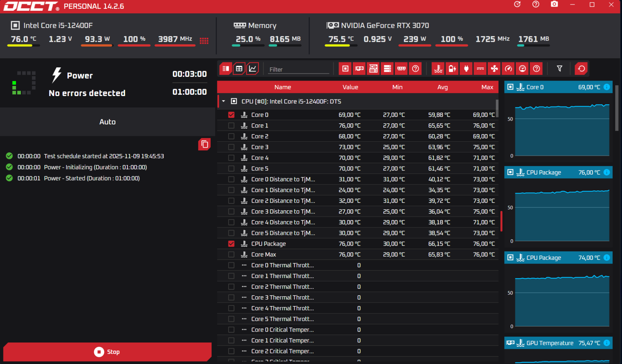Open info for the GPU Temperature graph
Viewport: 622px width, 364px height.
pos(606,343)
